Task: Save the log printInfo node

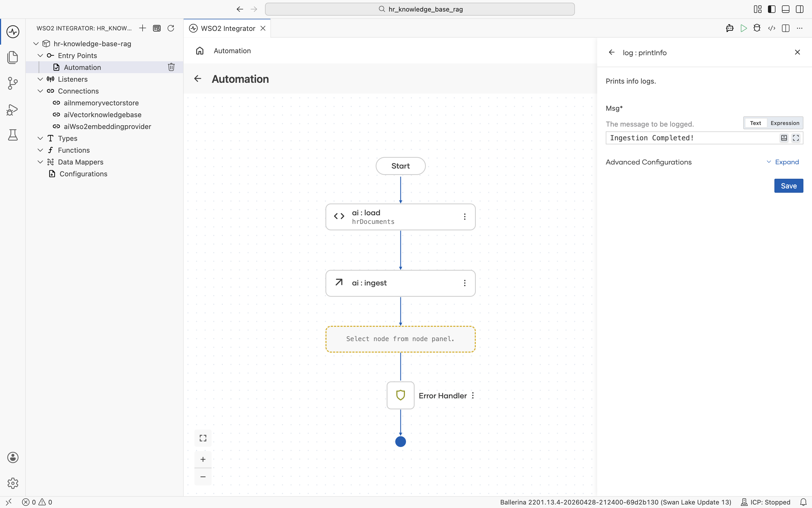Action: 789,186
